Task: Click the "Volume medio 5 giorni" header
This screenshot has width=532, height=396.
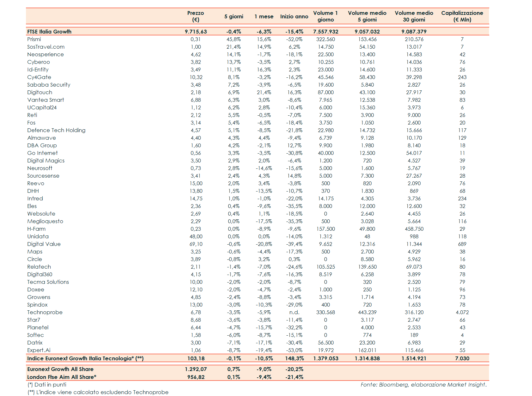Action: 367,16
